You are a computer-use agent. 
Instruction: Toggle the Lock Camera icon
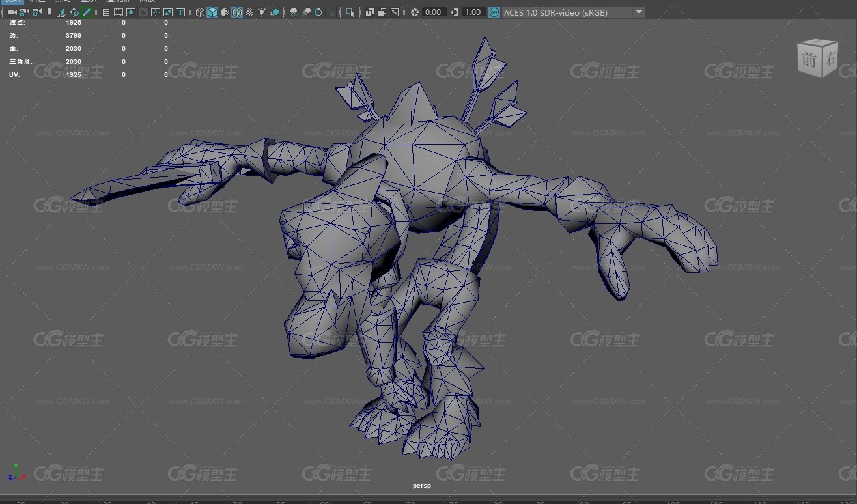(24, 12)
